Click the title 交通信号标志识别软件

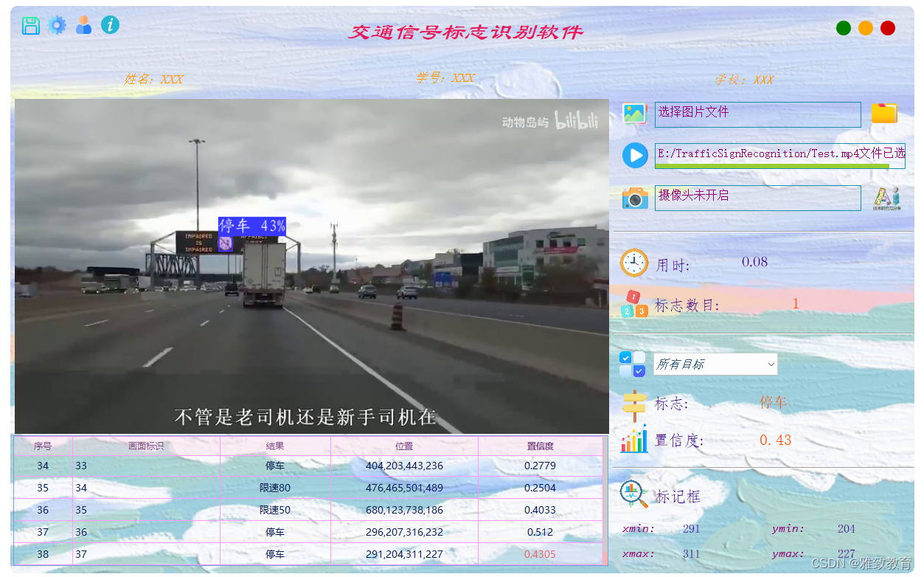(465, 32)
